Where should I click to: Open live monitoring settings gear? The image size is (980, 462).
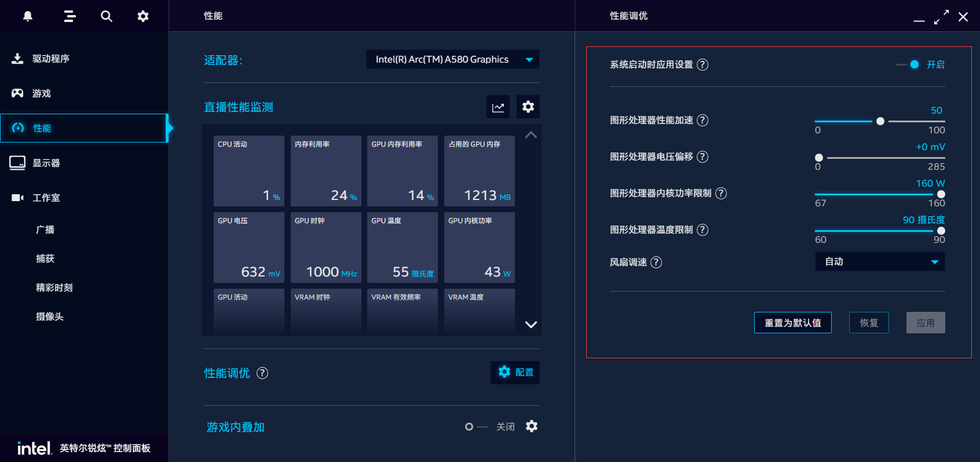(528, 107)
